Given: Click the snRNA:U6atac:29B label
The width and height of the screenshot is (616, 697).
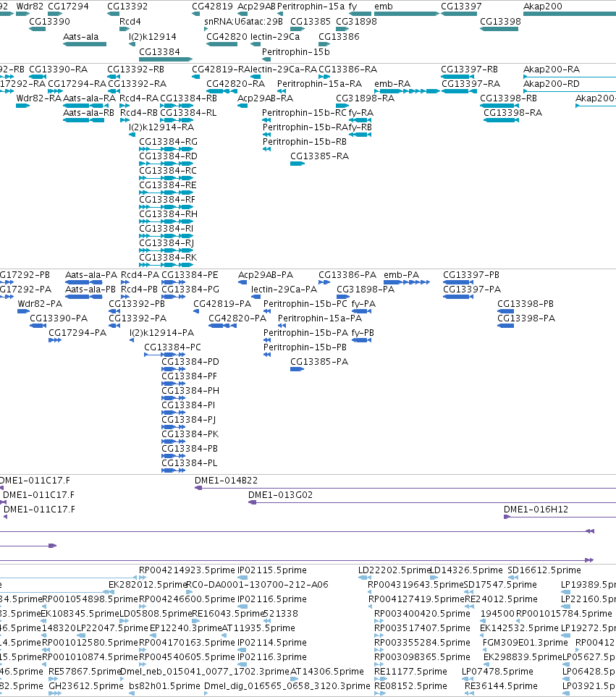Looking at the screenshot, I should coord(243,21).
